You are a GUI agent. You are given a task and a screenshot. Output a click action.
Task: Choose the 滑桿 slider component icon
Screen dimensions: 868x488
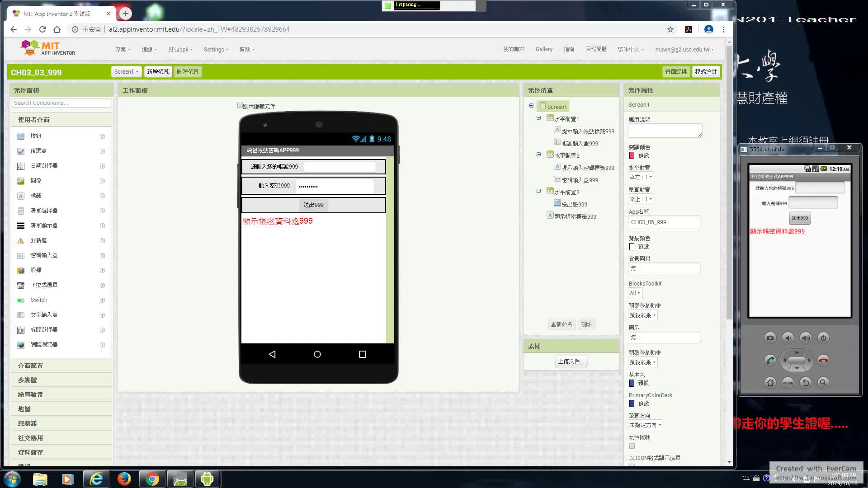21,270
